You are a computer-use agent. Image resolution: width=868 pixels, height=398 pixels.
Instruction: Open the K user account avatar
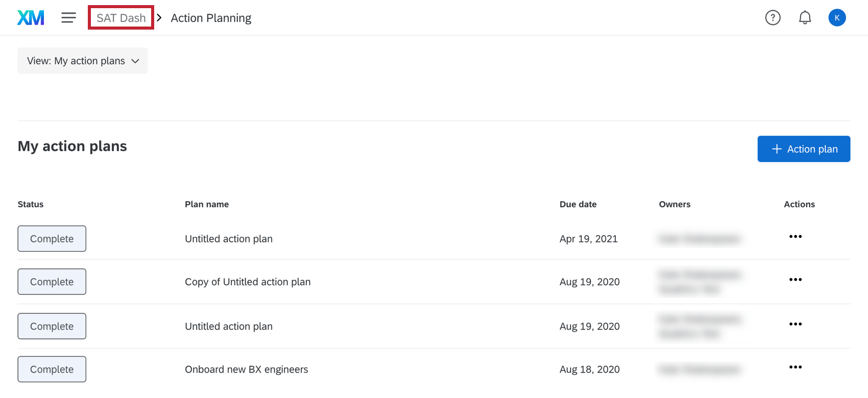837,18
